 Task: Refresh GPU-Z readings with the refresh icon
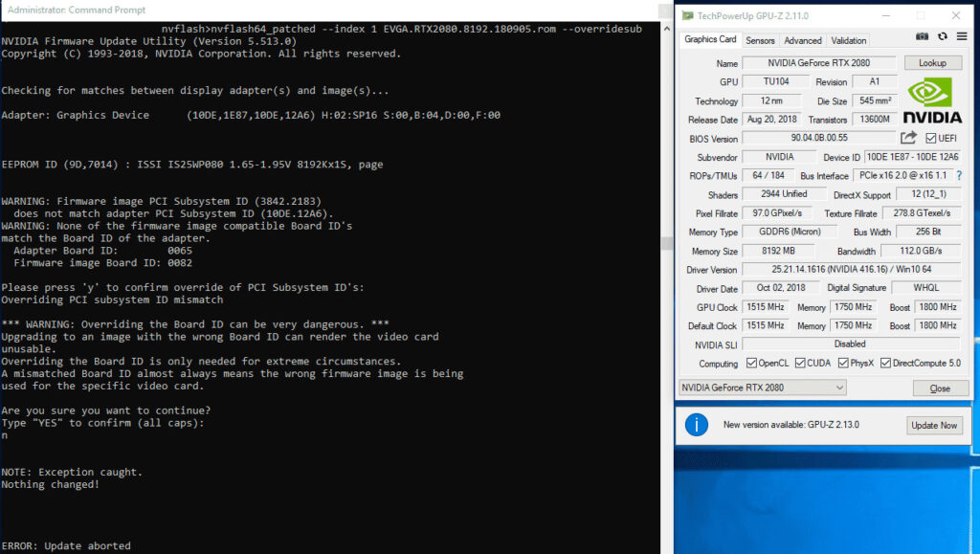(941, 35)
